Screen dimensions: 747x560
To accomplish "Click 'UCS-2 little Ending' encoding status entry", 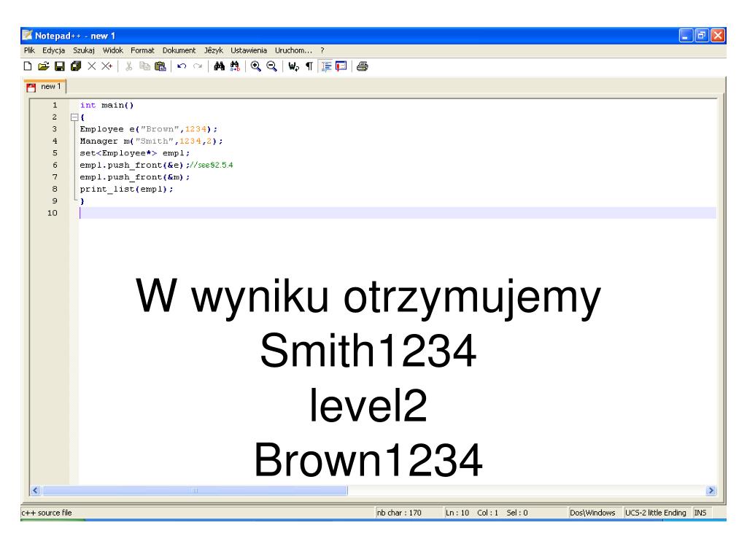I will coord(656,513).
